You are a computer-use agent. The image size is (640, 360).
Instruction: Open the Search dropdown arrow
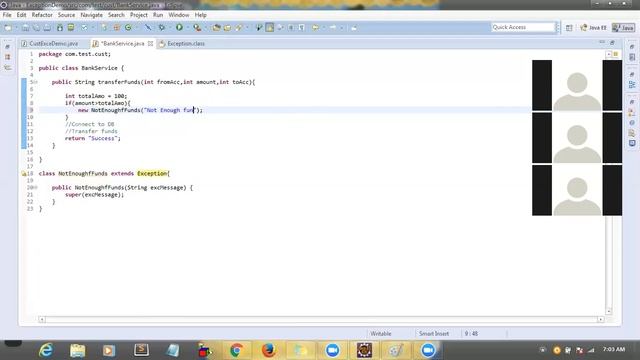(247, 28)
